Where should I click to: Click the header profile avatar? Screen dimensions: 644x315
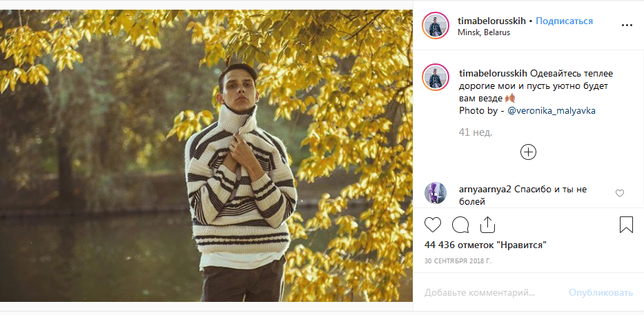[x=436, y=26]
